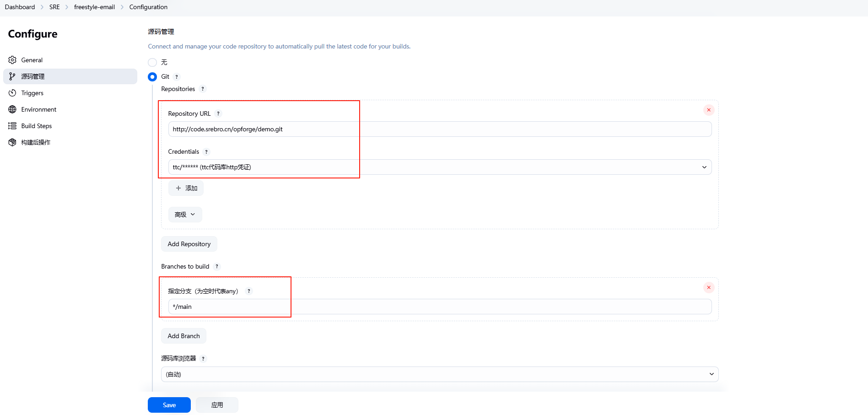This screenshot has width=868, height=415.
Task: Click the General gear icon in sidebar
Action: [x=12, y=60]
